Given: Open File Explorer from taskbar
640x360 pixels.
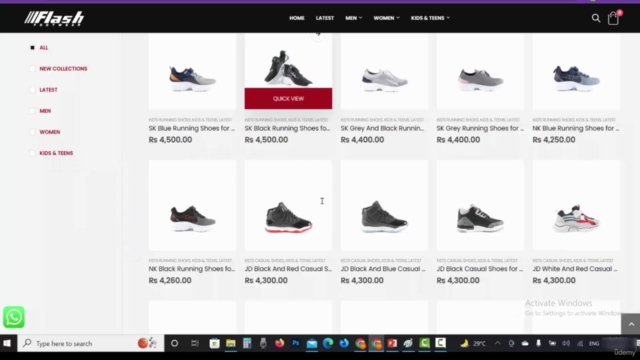Looking at the screenshot, I should 231,343.
